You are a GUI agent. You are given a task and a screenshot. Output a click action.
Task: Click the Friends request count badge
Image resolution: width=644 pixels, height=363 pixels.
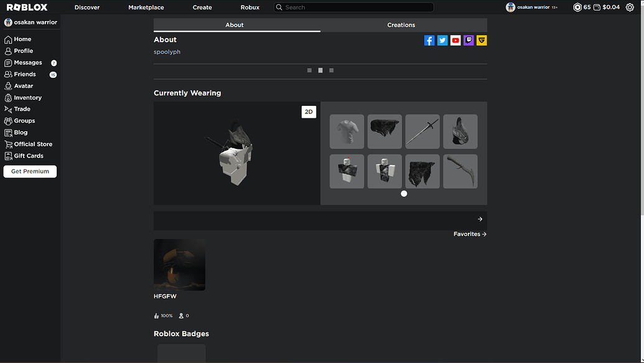click(x=53, y=75)
